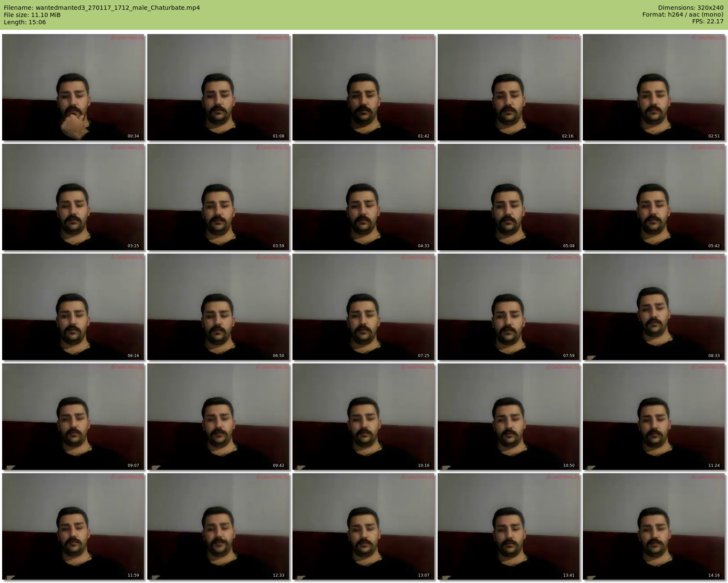Select the thumbnail at 09:42
This screenshot has height=583, width=728.
tap(218, 417)
